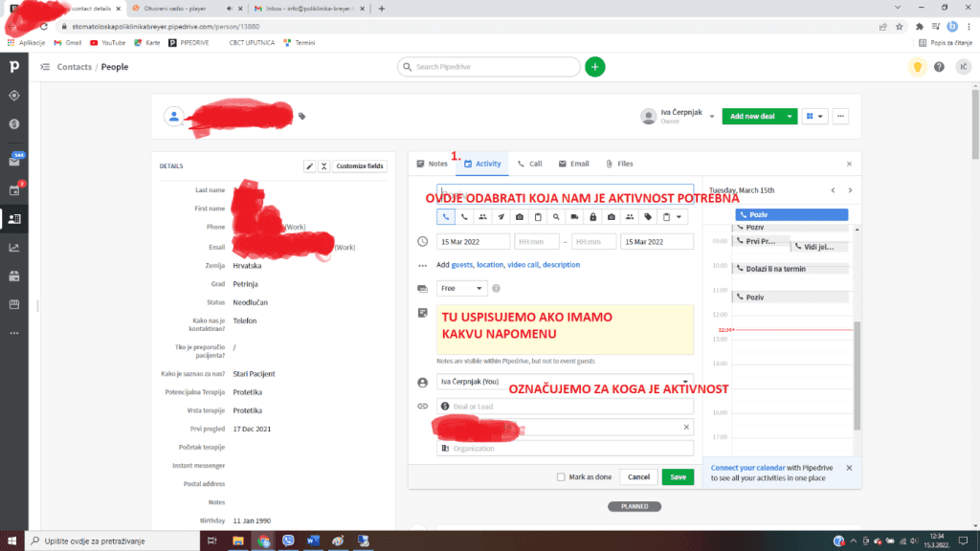Screen dimensions: 980x551
Task: Switch to the Otvoreni radio browser tab
Action: [x=187, y=9]
